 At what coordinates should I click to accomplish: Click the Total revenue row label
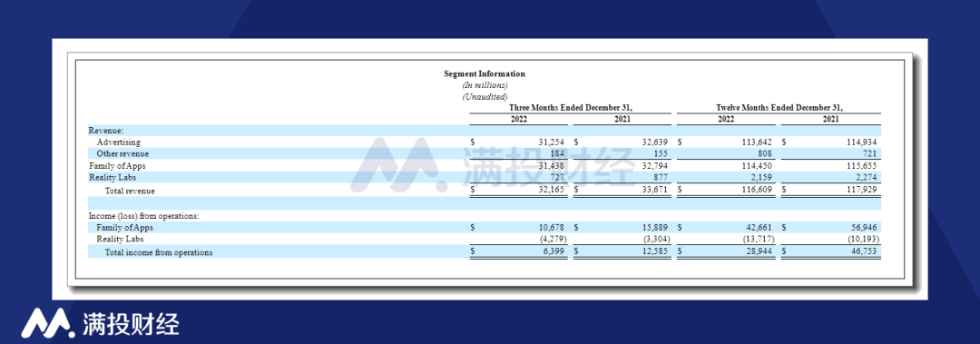click(130, 191)
